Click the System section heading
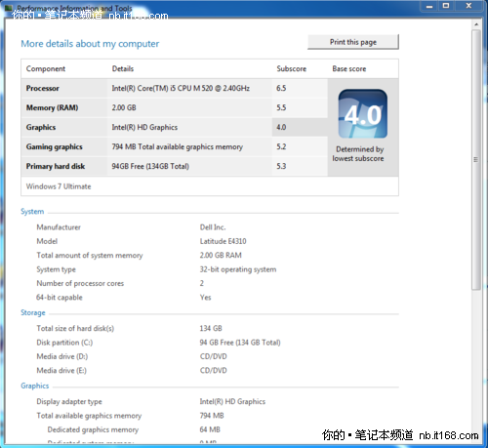 point(32,212)
